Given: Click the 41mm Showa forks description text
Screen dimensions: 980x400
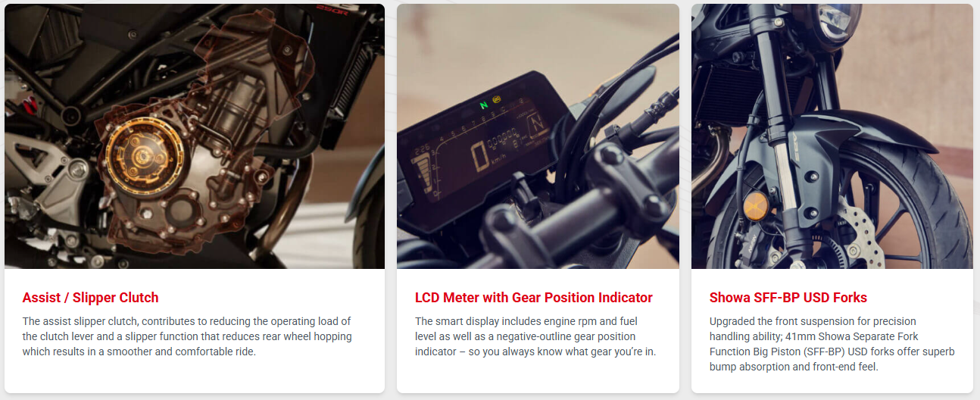Looking at the screenshot, I should click(x=832, y=344).
